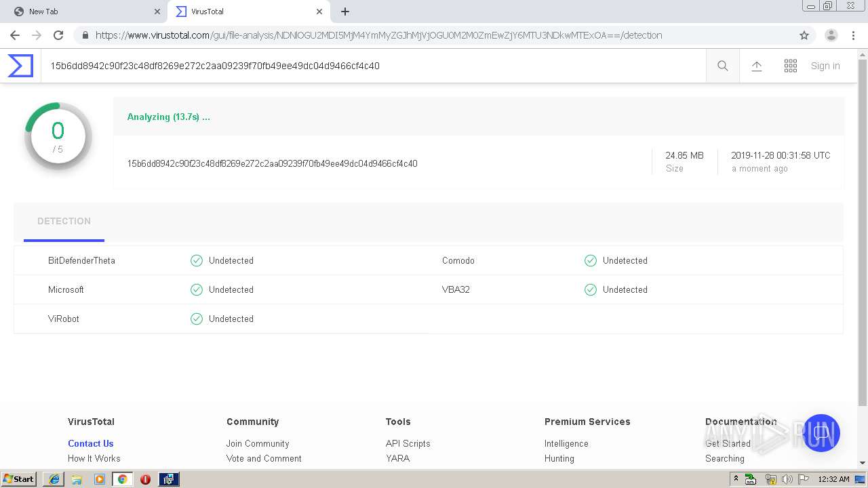Open the apps grid icon
The width and height of the screenshot is (868, 488).
click(x=791, y=66)
